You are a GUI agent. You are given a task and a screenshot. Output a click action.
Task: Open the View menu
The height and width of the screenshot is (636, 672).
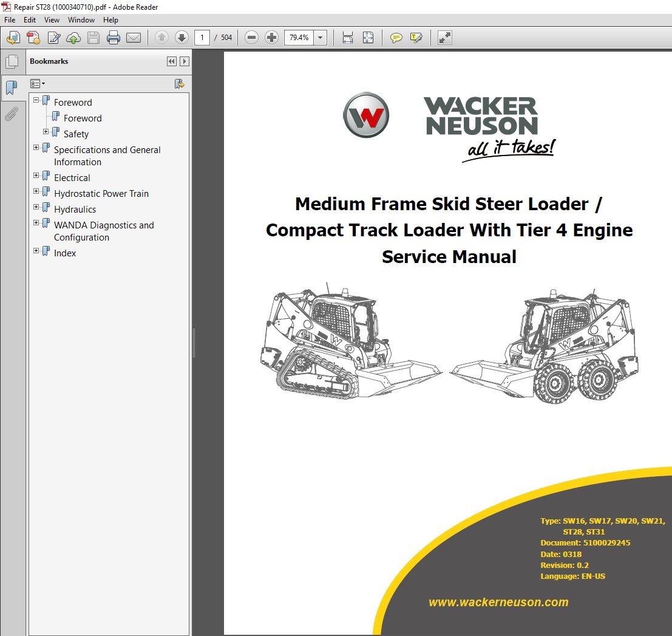tap(52, 20)
